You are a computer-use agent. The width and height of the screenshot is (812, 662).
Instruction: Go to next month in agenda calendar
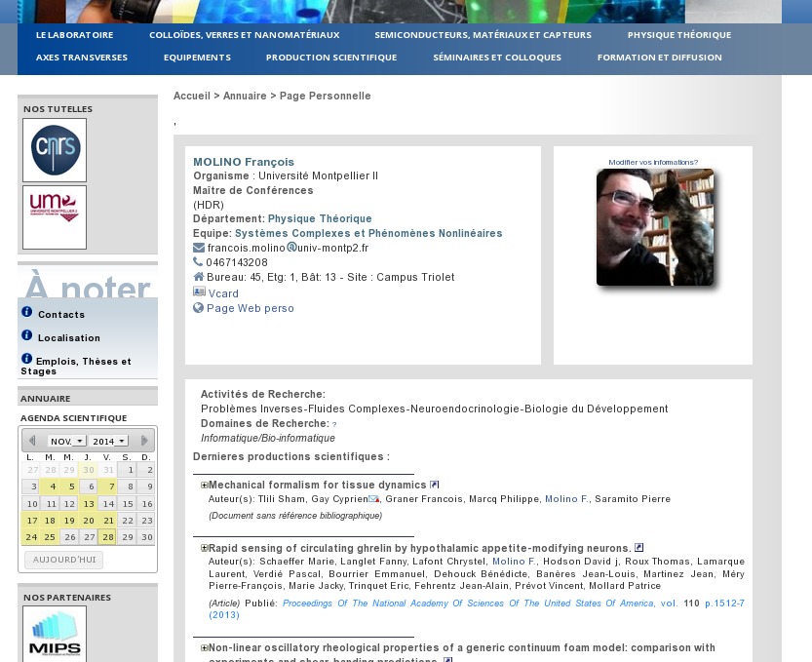point(145,441)
